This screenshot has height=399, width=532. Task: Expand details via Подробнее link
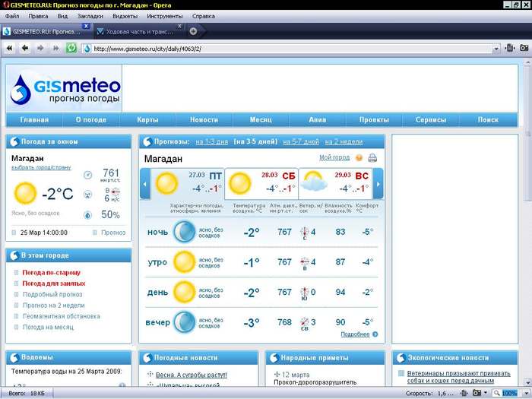356,334
